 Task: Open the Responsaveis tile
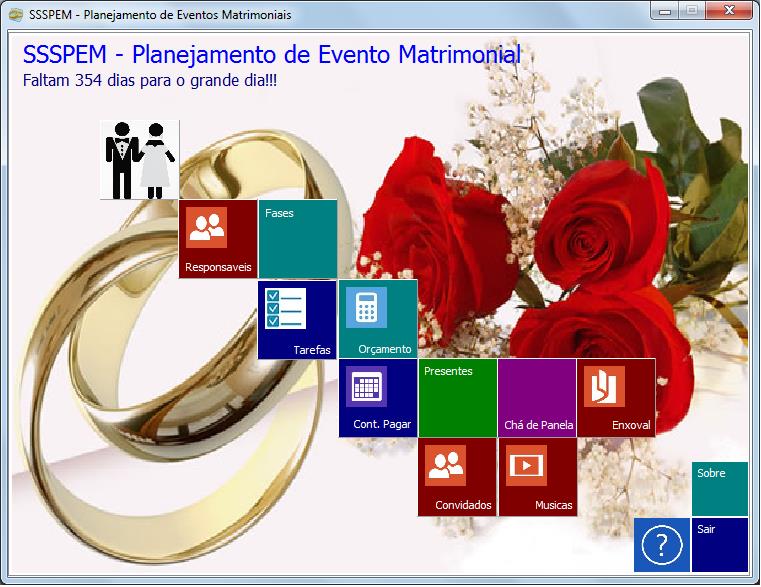(218, 239)
